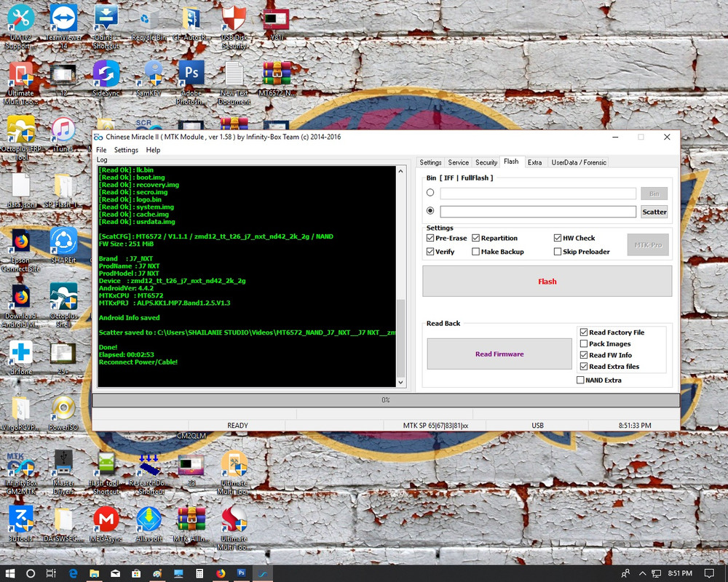Select the MT6572_N WinRAR archive icon
Viewport: 728px width, 582px height.
[277, 78]
